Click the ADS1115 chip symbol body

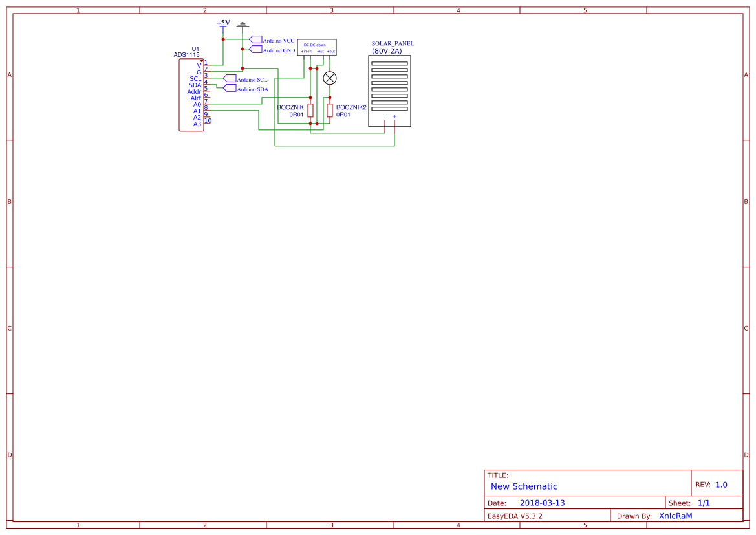(190, 94)
